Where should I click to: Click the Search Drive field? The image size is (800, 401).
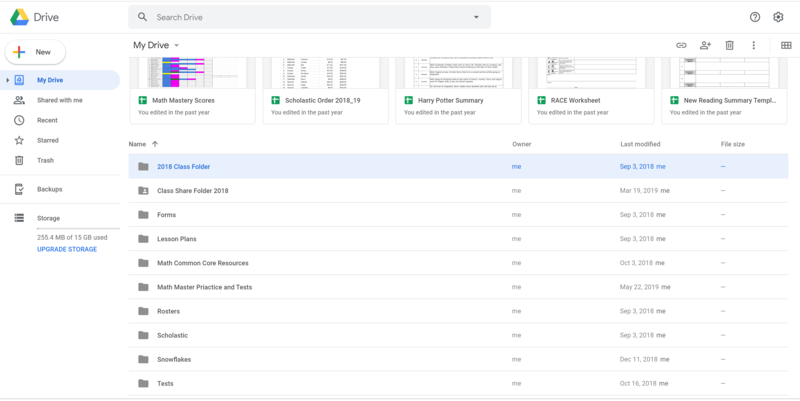point(310,17)
